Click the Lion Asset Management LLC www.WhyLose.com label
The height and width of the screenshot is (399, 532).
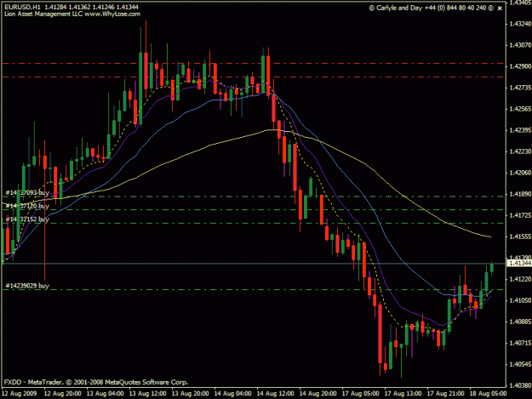pyautogui.click(x=72, y=14)
